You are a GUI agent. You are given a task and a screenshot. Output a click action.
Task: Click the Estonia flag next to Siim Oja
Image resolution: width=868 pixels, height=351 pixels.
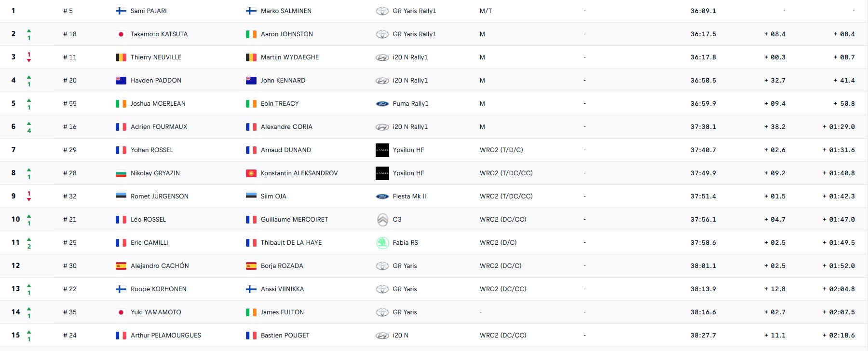[251, 197]
